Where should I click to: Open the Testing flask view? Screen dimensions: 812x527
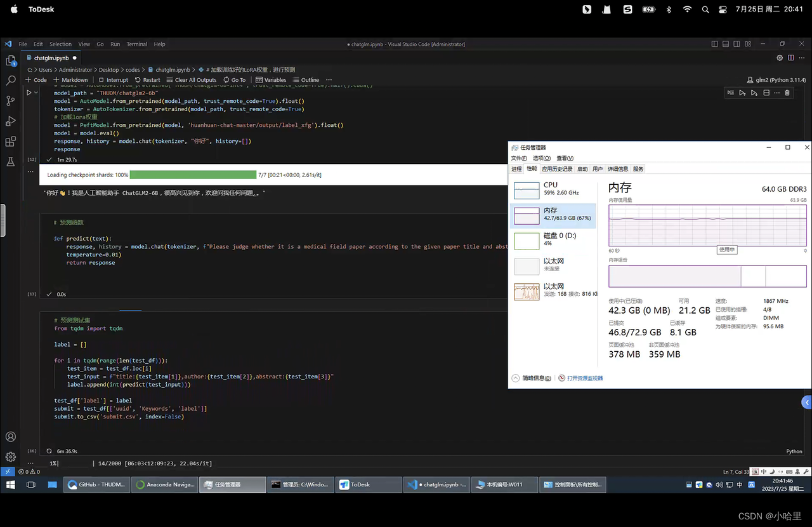tap(11, 162)
